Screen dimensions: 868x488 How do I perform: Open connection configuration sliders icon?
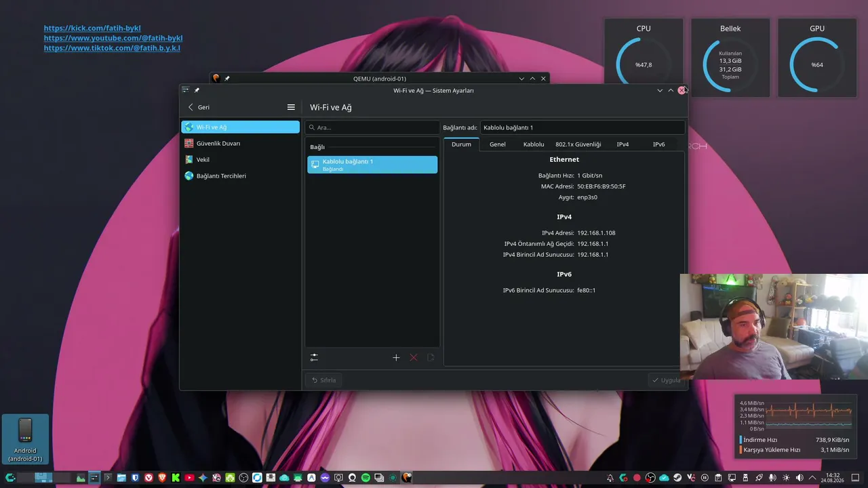click(314, 357)
